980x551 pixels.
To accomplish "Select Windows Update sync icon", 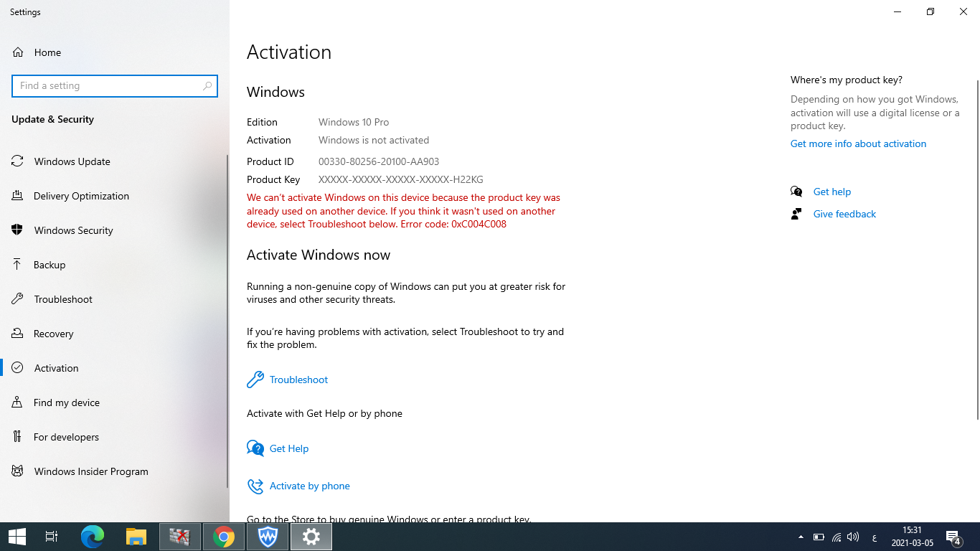I will (x=17, y=161).
